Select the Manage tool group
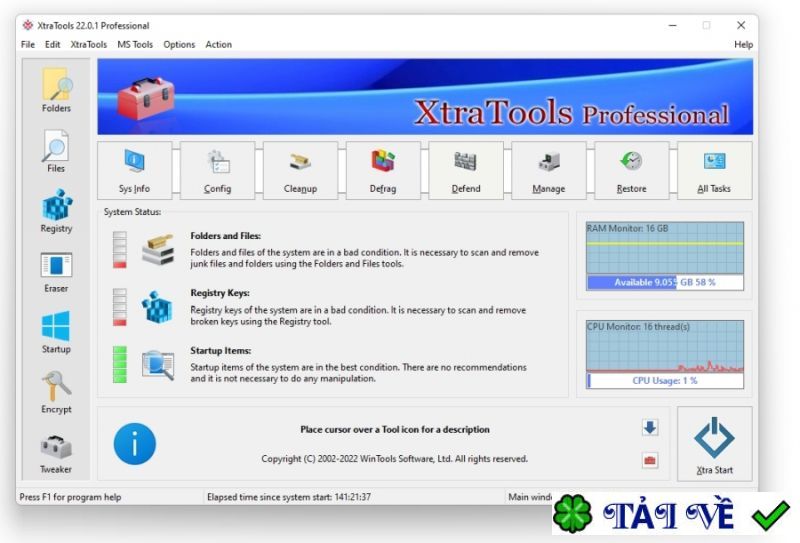The width and height of the screenshot is (800, 543). coord(548,170)
